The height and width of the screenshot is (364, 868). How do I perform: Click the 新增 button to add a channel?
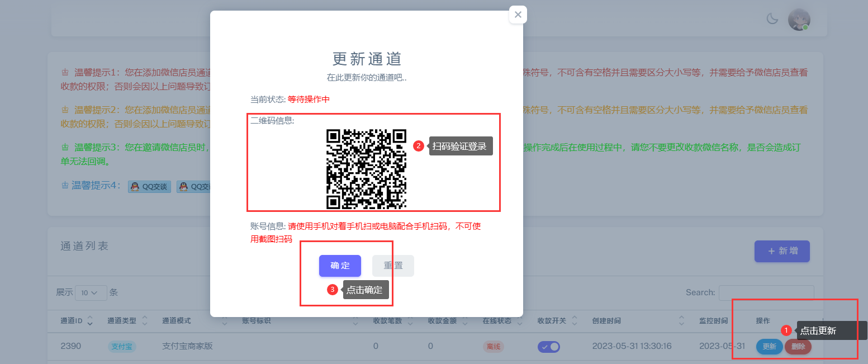tap(781, 251)
